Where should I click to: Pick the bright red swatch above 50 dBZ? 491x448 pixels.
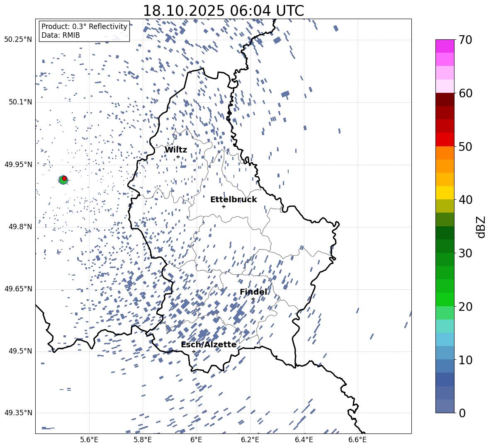pyautogui.click(x=445, y=139)
